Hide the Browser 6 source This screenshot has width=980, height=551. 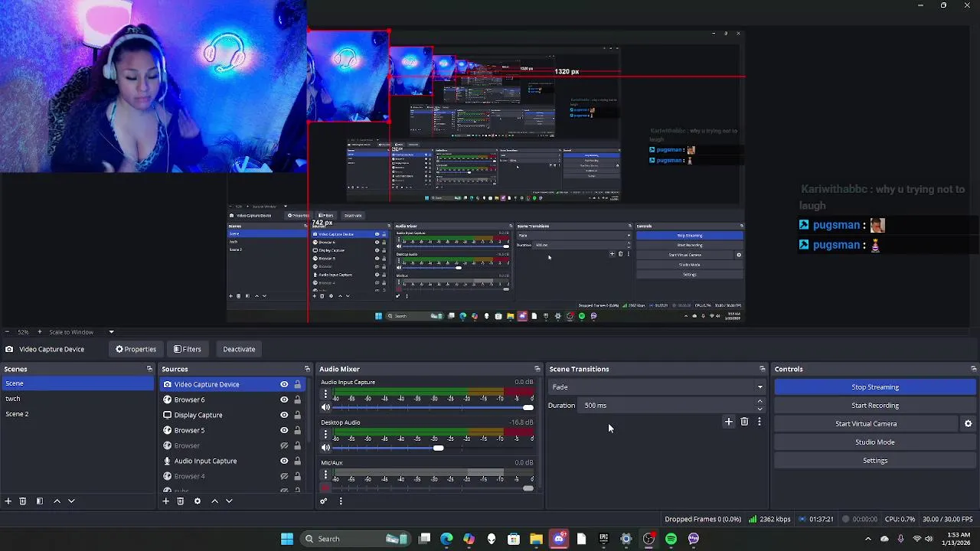click(x=284, y=399)
